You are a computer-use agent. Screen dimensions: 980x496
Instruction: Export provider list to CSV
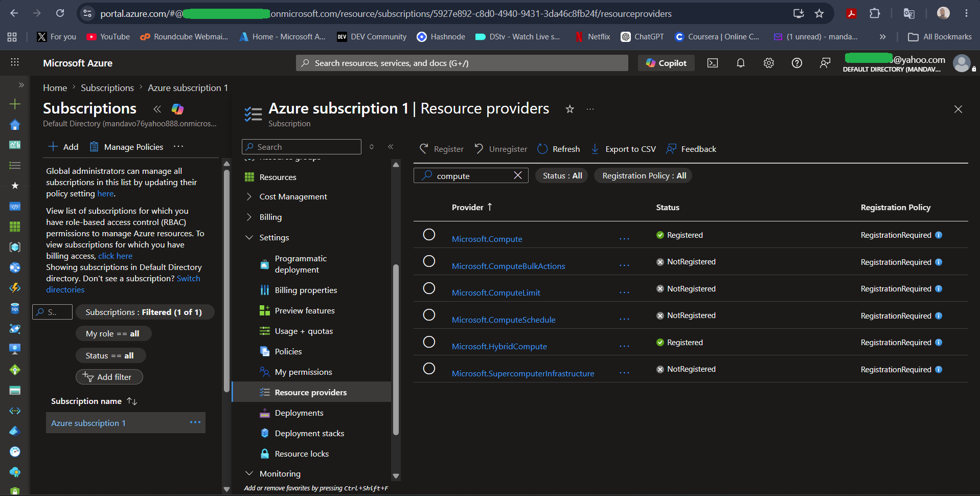click(x=623, y=149)
